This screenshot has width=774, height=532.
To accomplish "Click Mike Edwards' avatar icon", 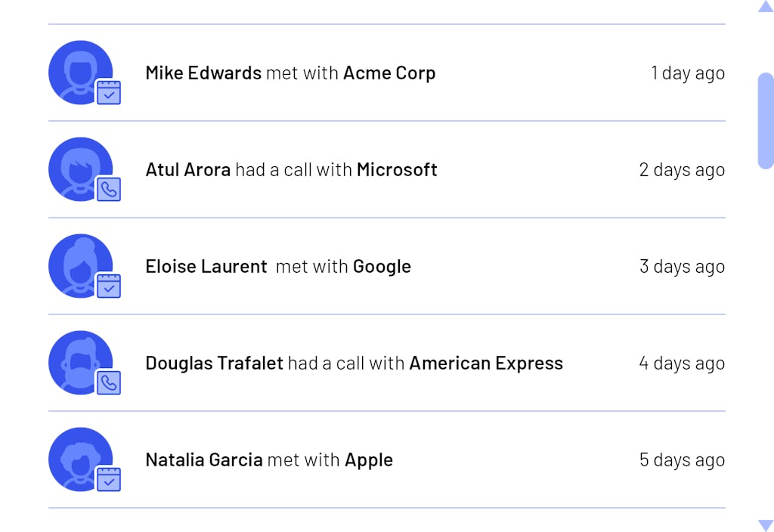I will (x=80, y=72).
